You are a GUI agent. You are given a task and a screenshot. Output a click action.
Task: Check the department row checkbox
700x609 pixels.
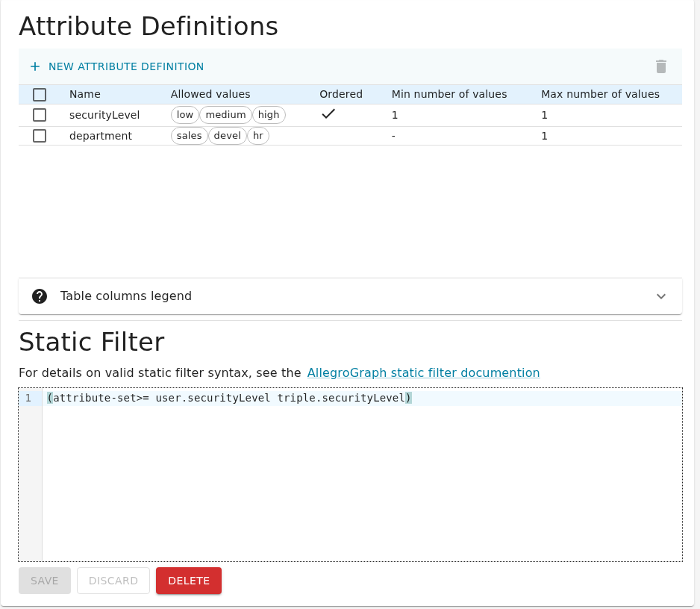click(40, 136)
